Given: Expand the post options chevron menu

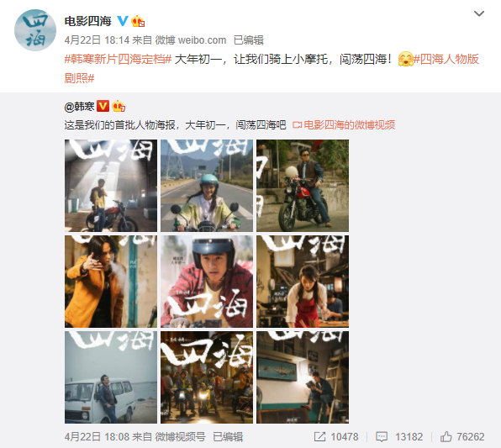Looking at the screenshot, I should pyautogui.click(x=479, y=13).
